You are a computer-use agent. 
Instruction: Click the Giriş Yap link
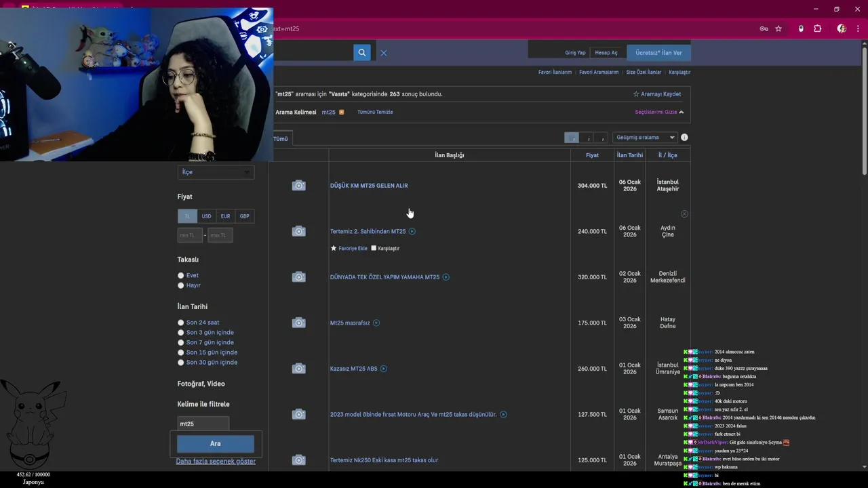click(575, 53)
